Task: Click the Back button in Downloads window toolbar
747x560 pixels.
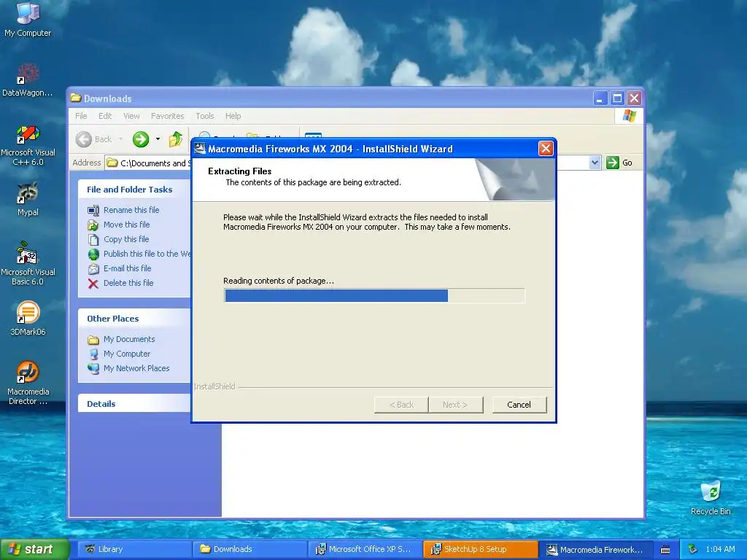Action: point(94,139)
